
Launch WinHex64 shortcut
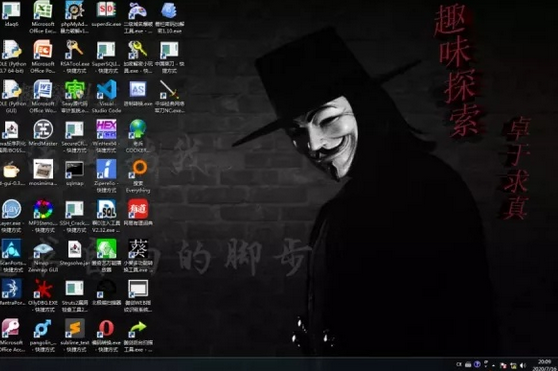click(x=106, y=137)
